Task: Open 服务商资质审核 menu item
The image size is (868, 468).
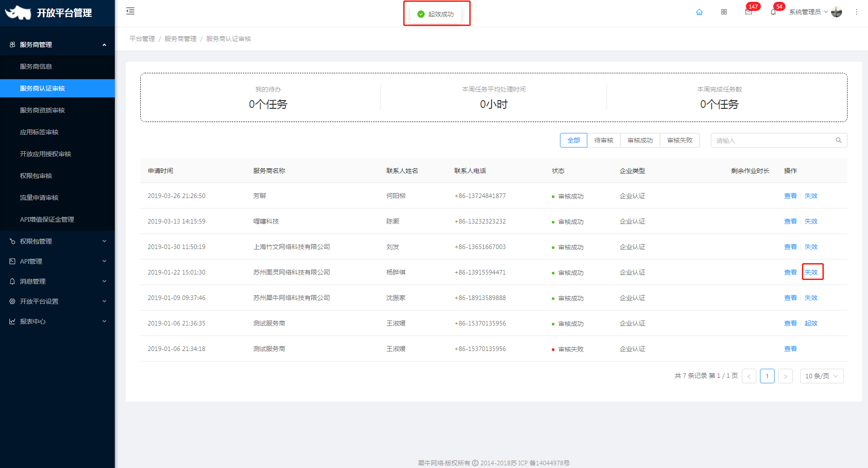Action: pos(57,110)
